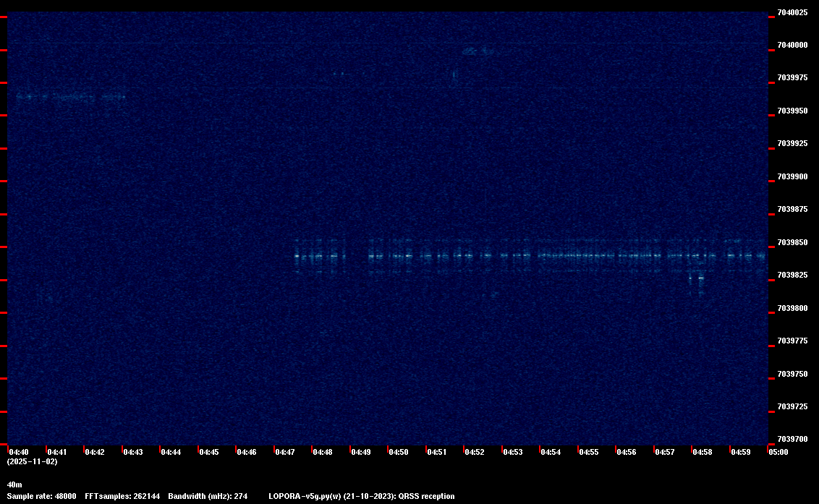The image size is (819, 504).
Task: Click the 7039825 frequency label
Action: point(792,276)
